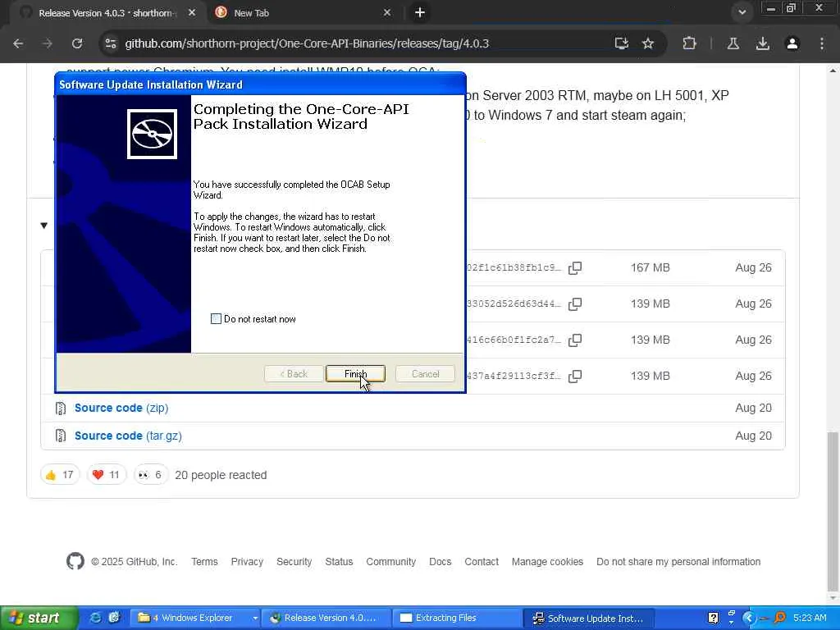The width and height of the screenshot is (840, 630).
Task: Go back with the browser back arrow
Action: [18, 43]
